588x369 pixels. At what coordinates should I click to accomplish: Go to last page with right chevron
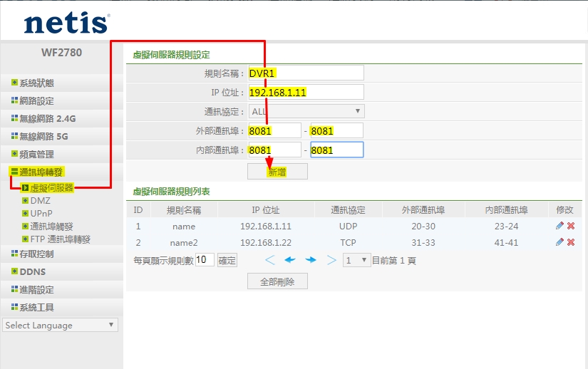pos(331,260)
